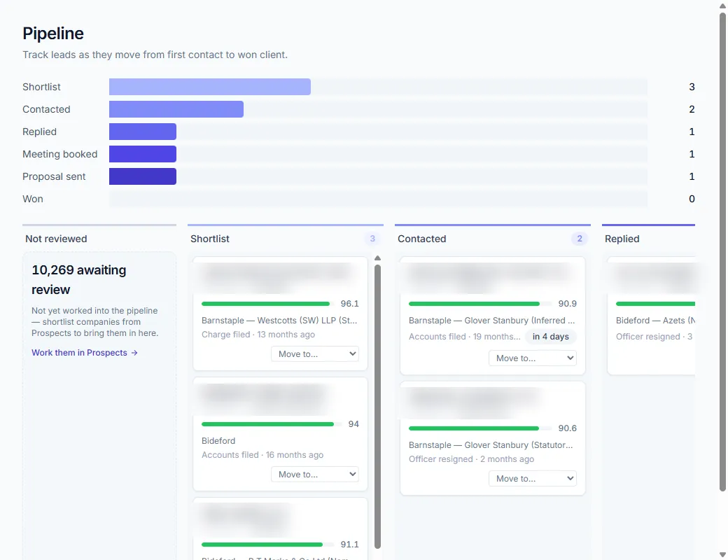
Task: Click text 'Charge filed · 13 months ago'
Action: click(x=258, y=335)
